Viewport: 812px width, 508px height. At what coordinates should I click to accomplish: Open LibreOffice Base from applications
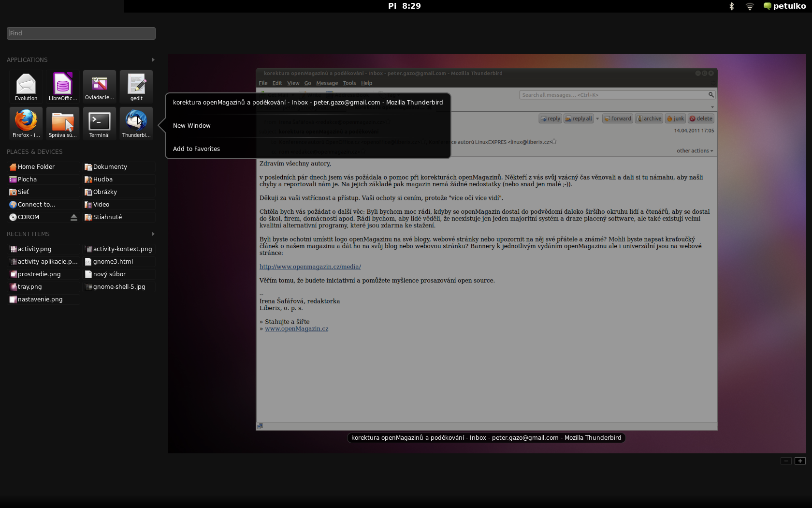[x=63, y=86]
